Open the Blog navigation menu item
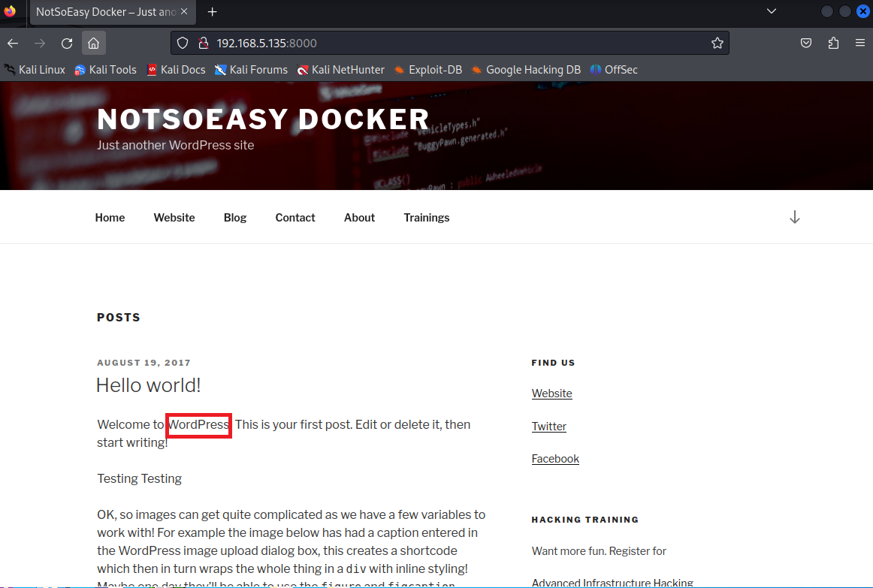 tap(235, 218)
